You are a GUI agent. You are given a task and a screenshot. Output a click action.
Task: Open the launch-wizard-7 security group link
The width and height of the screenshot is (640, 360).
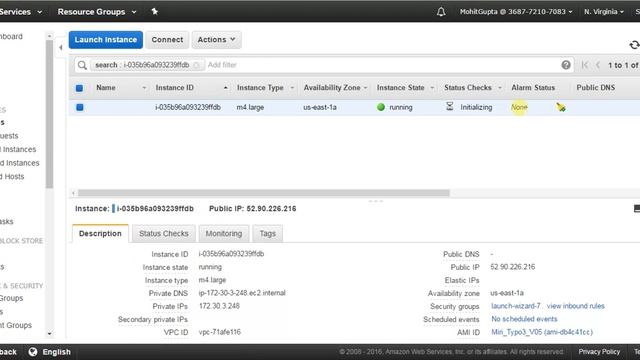pos(516,306)
